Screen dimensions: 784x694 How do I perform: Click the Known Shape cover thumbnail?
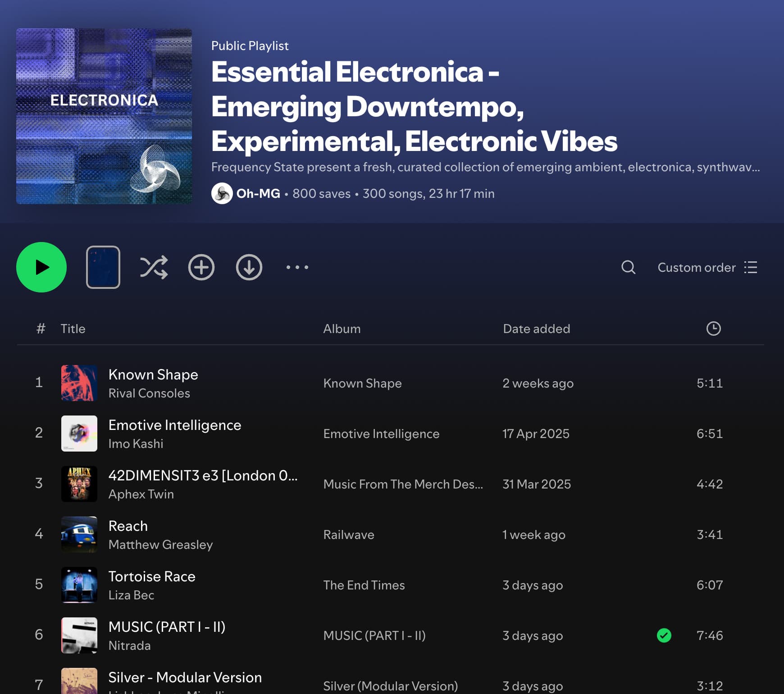tap(79, 383)
